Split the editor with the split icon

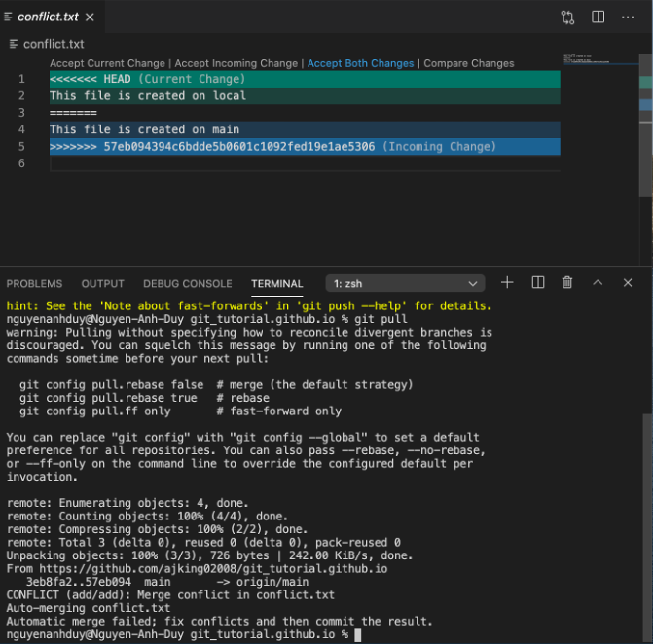point(598,17)
